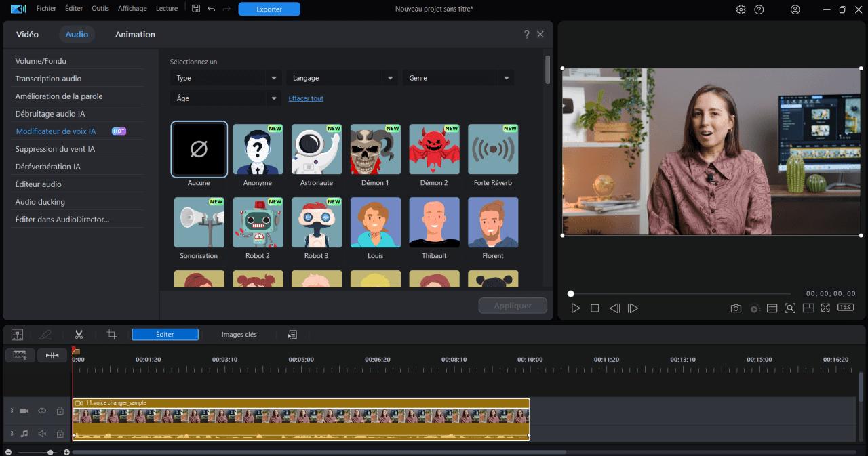
Task: Click the add track button in timeline
Action: [20, 355]
